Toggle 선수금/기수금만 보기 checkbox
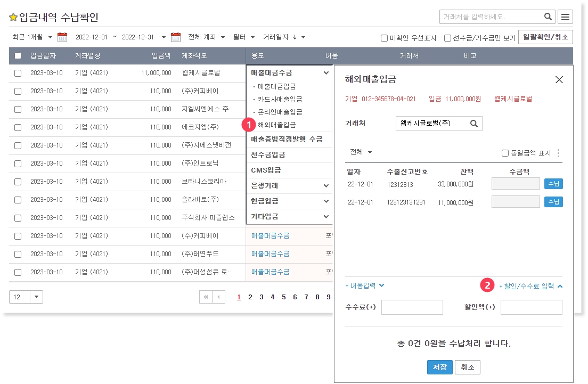588x384 pixels. (447, 38)
